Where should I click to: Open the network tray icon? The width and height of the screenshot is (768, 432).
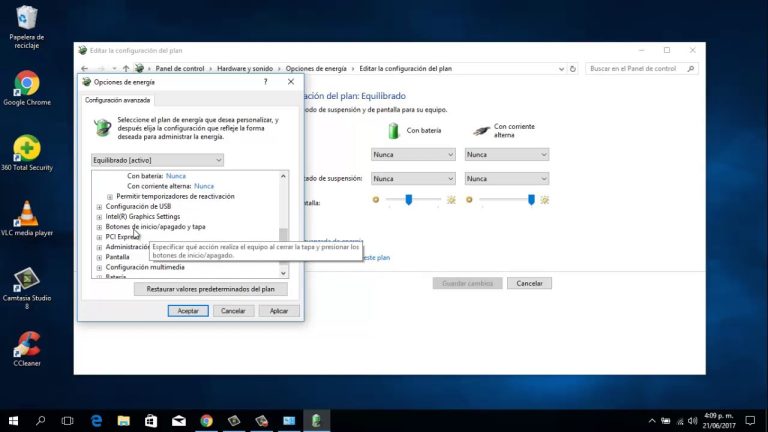tap(680, 421)
